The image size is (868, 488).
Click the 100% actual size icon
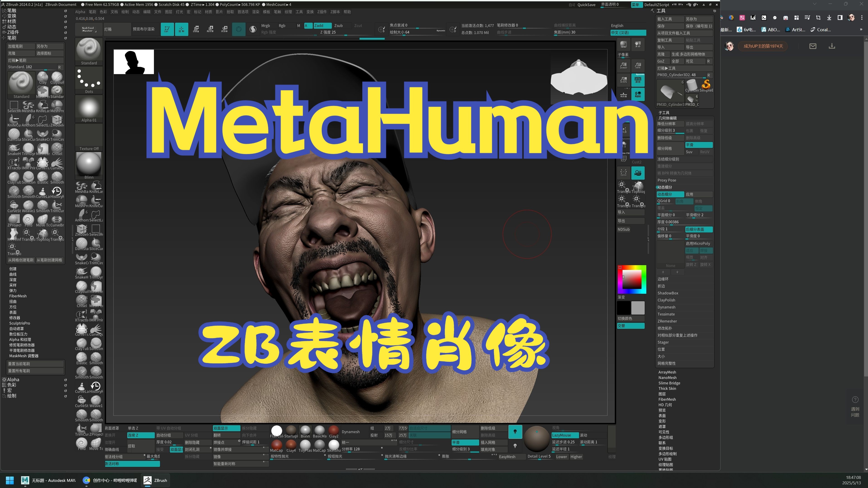click(x=638, y=65)
